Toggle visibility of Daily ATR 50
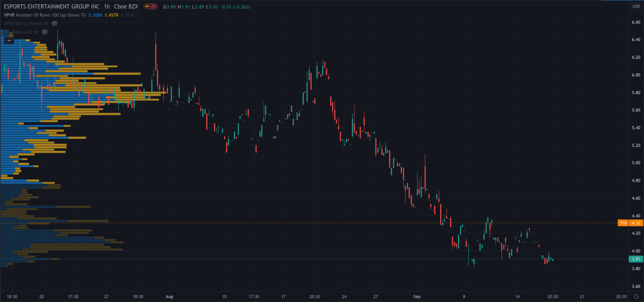The height and width of the screenshot is (302, 644). (44, 32)
